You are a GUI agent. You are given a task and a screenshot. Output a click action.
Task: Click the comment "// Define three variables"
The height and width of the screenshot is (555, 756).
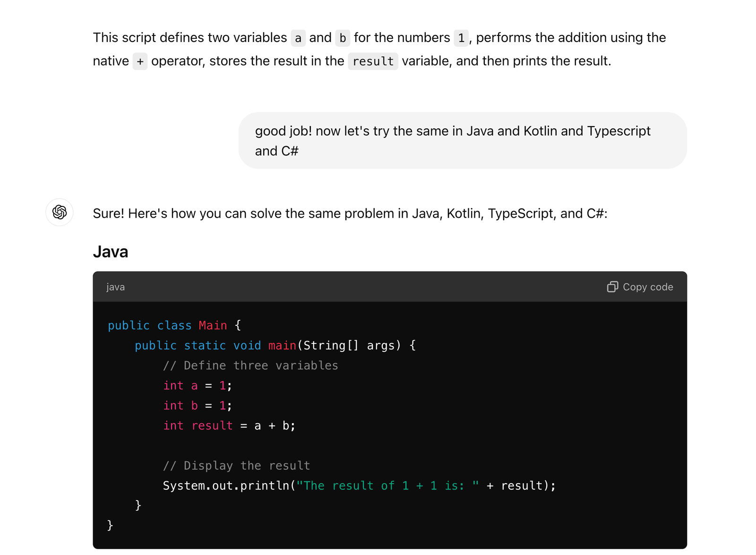250,366
